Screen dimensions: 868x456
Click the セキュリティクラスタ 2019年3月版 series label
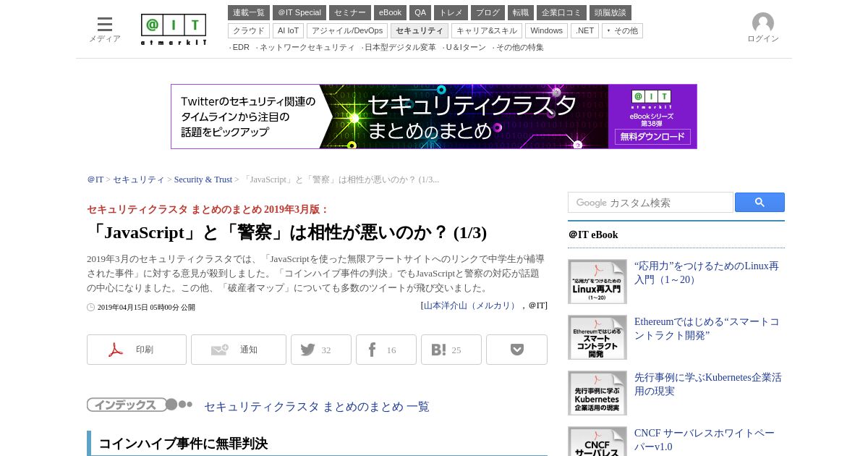coord(208,210)
